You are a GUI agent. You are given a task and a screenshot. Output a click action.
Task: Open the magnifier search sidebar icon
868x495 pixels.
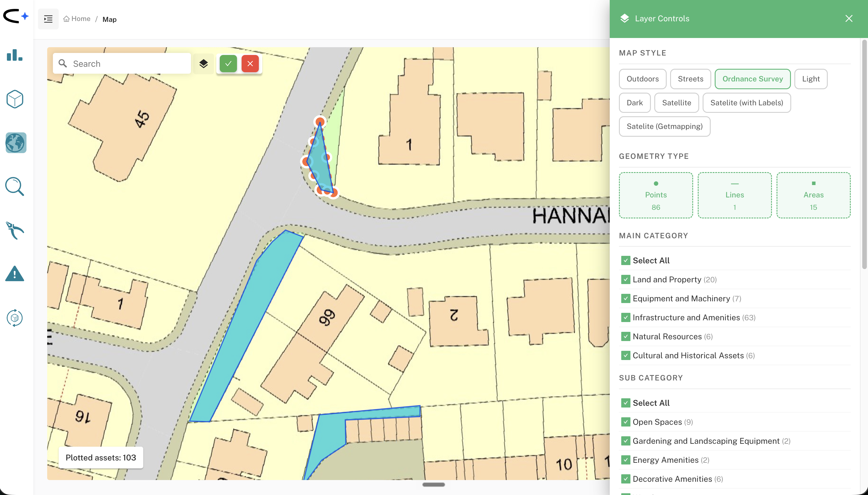click(15, 186)
